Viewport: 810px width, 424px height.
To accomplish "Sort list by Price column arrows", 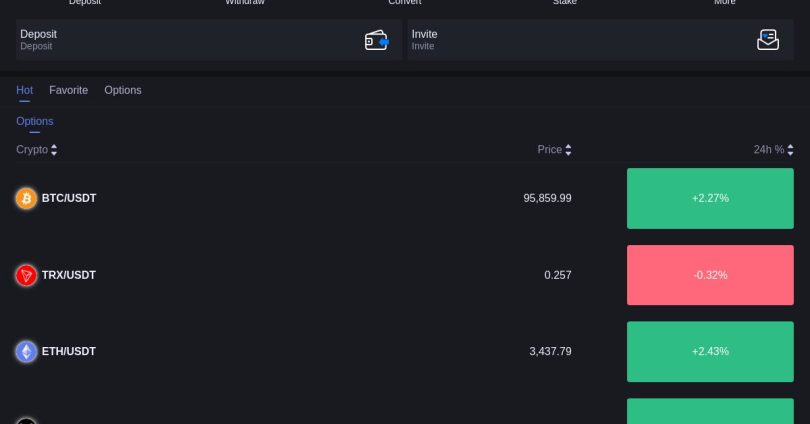I will (x=568, y=150).
